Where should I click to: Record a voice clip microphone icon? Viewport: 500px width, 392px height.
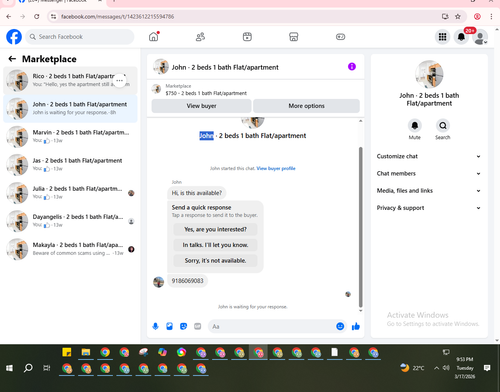pos(155,326)
